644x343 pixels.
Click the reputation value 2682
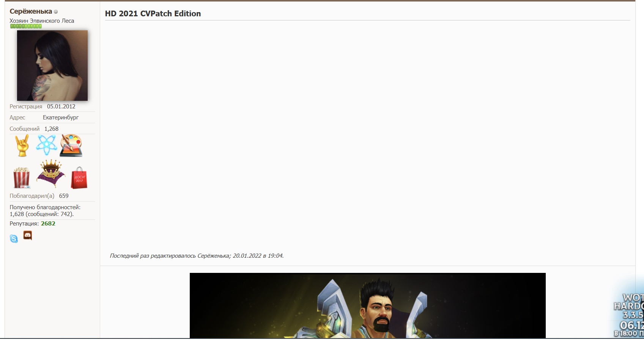(48, 224)
